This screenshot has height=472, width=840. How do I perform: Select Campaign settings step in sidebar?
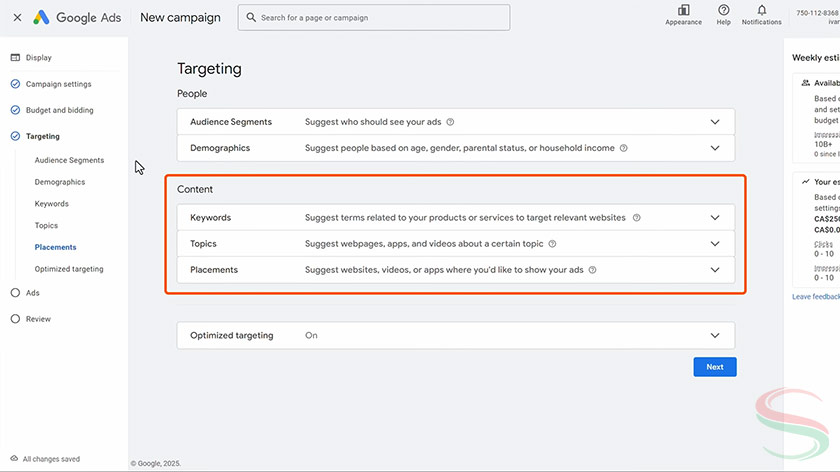point(58,84)
